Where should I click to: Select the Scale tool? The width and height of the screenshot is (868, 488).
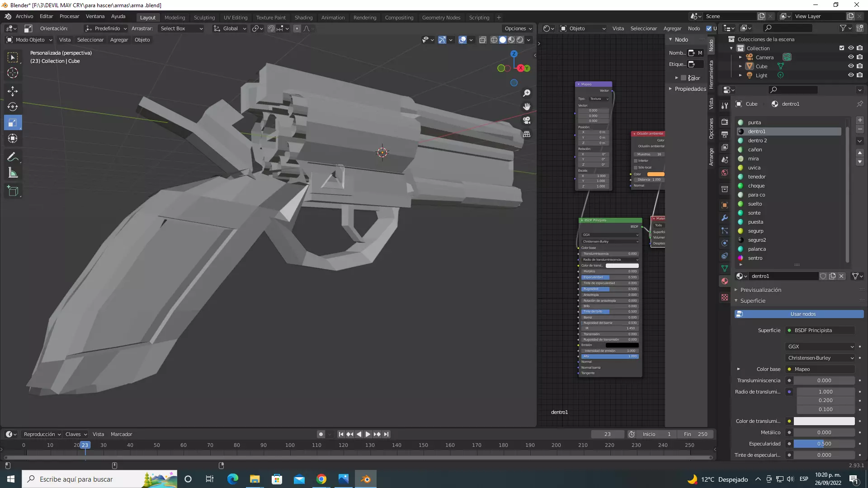tap(13, 122)
